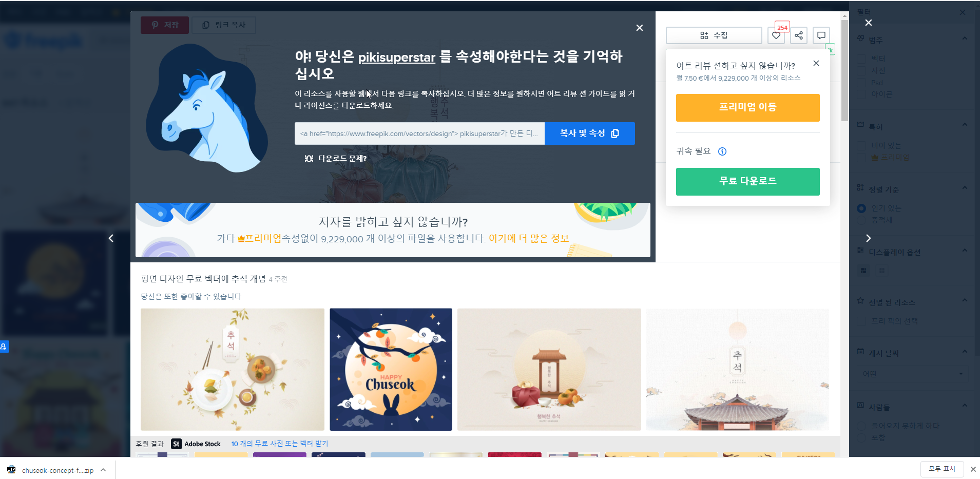Open the 게시 날짜 dropdown
The height and width of the screenshot is (479, 980).
pos(912,374)
